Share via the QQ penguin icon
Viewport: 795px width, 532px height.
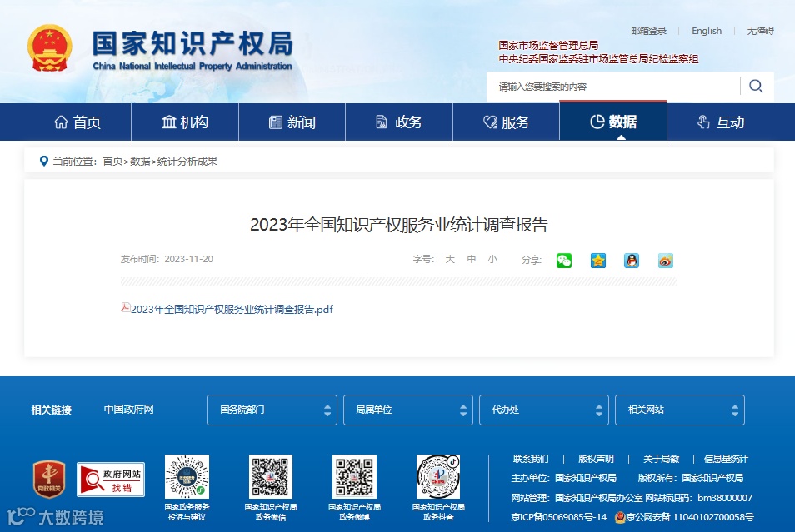(631, 261)
